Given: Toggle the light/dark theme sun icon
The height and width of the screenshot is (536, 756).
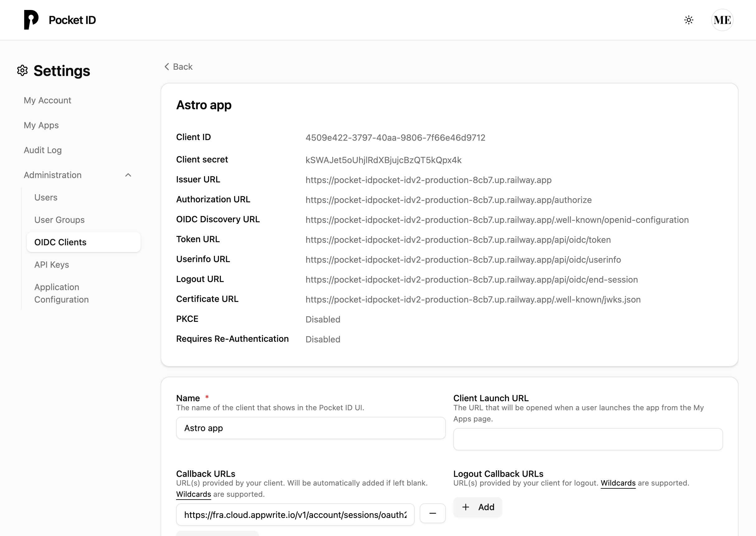Looking at the screenshot, I should (x=688, y=20).
